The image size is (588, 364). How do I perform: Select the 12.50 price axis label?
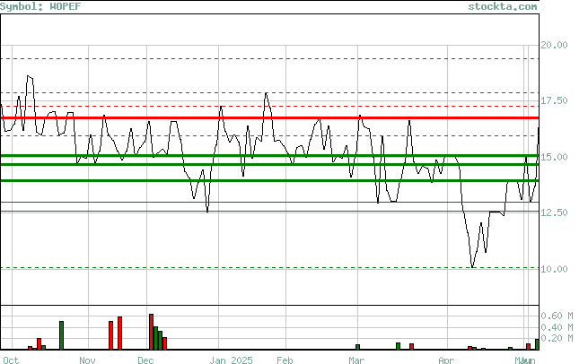coord(554,212)
